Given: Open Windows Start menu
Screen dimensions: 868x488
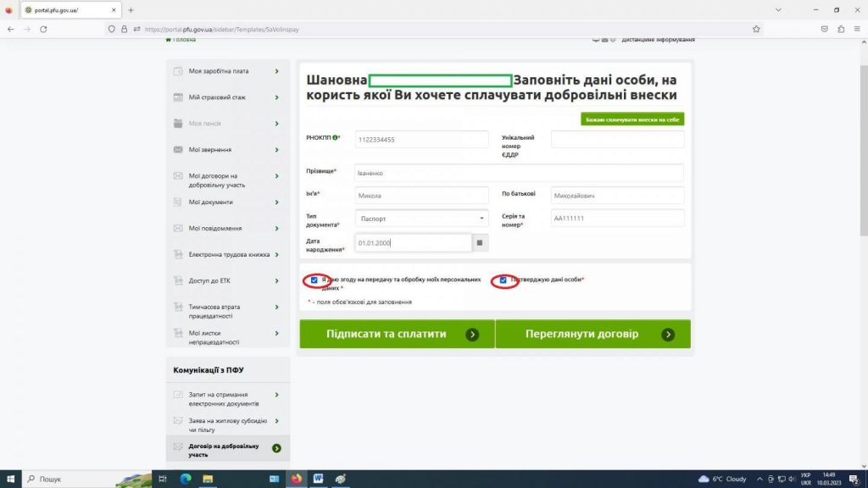Looking at the screenshot, I should point(10,479).
